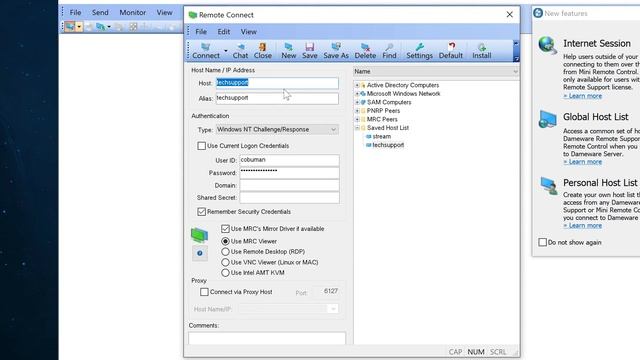
Task: Enable Connect via Proxy Host checkbox
Action: pos(204,292)
